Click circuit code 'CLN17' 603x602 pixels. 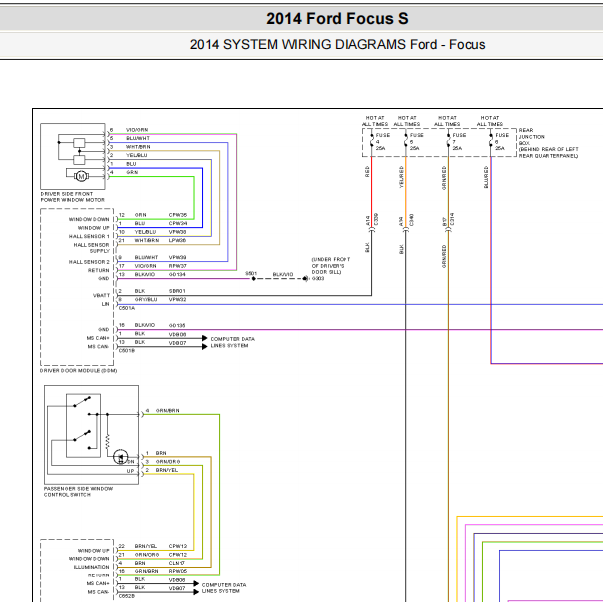177,563
